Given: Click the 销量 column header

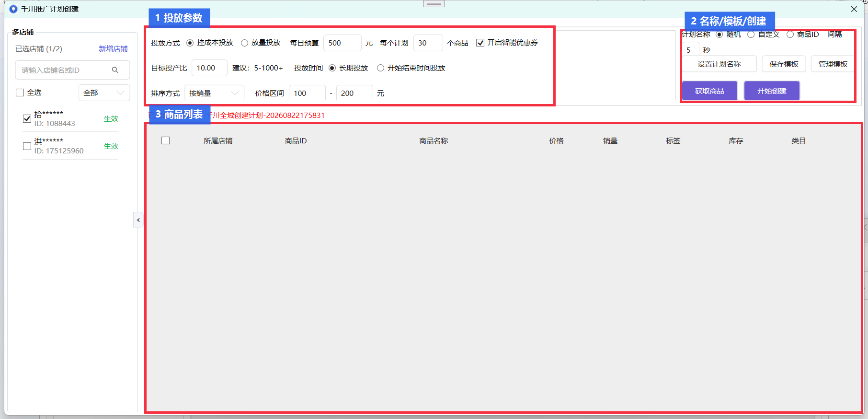Looking at the screenshot, I should 610,141.
